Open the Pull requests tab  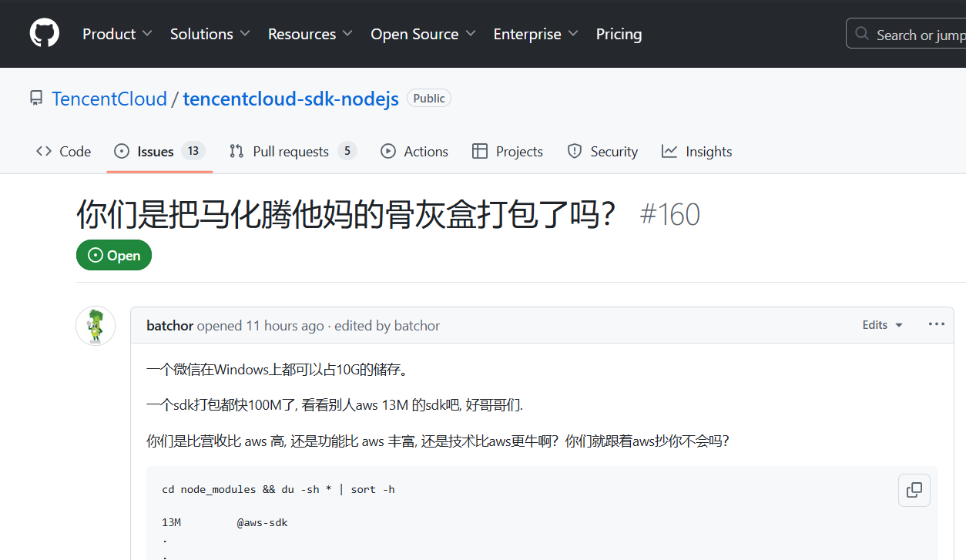click(x=293, y=152)
